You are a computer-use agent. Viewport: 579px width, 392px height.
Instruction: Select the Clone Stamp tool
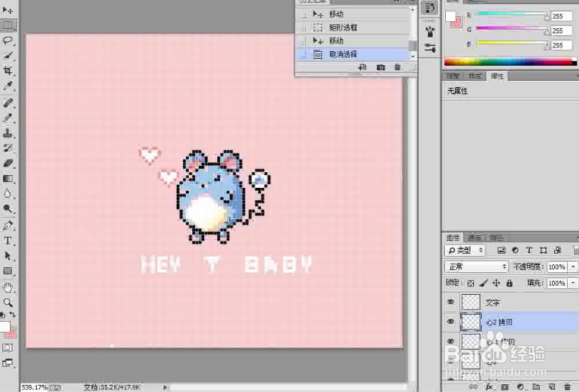(8, 133)
